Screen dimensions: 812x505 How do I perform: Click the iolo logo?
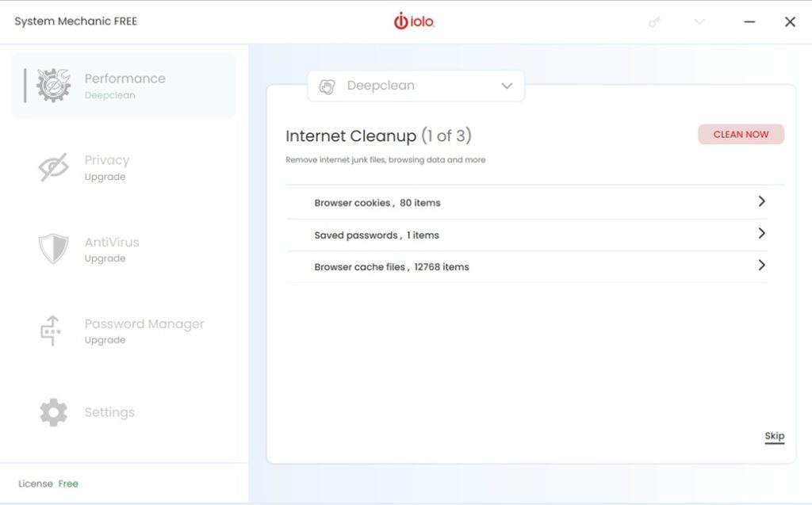click(x=414, y=21)
